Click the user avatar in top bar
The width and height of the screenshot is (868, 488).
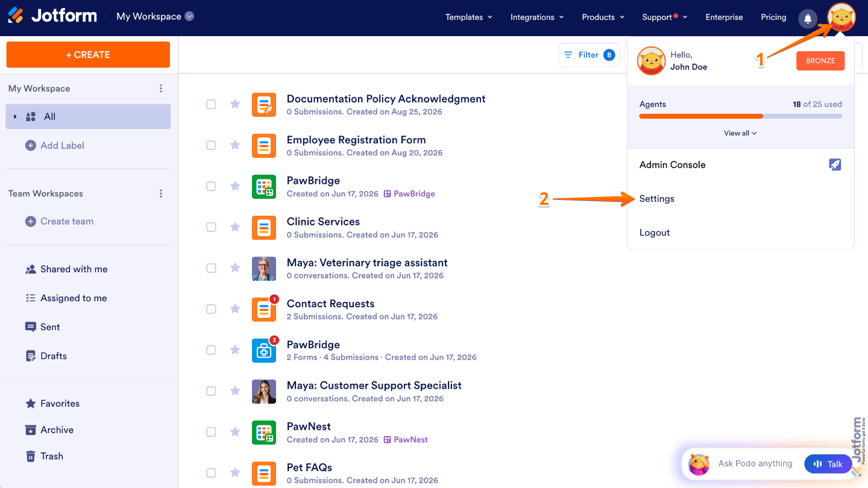click(841, 17)
